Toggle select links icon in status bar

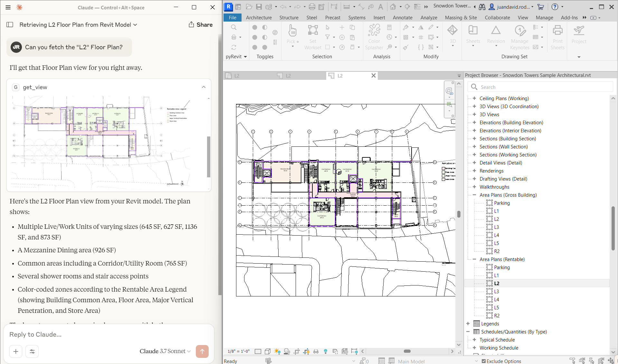click(x=572, y=361)
